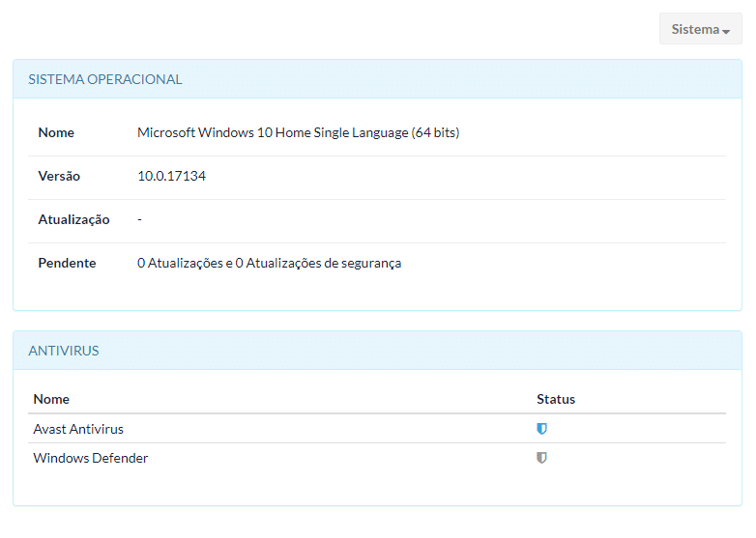This screenshot has width=756, height=538.
Task: Click the Status column header
Action: click(x=556, y=399)
